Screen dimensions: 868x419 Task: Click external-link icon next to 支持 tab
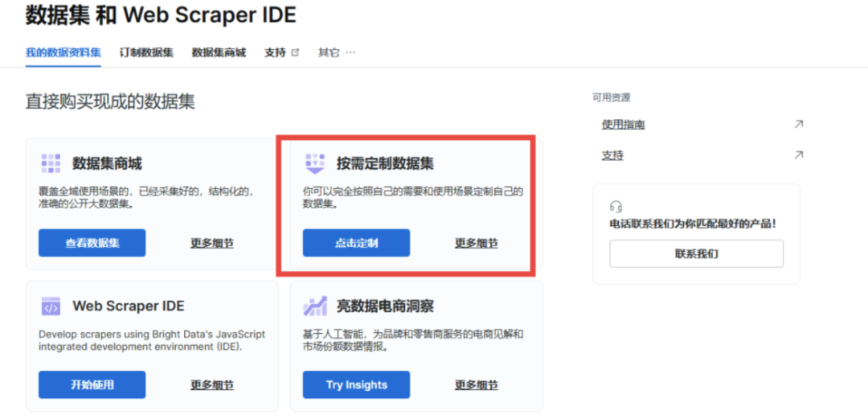(295, 52)
